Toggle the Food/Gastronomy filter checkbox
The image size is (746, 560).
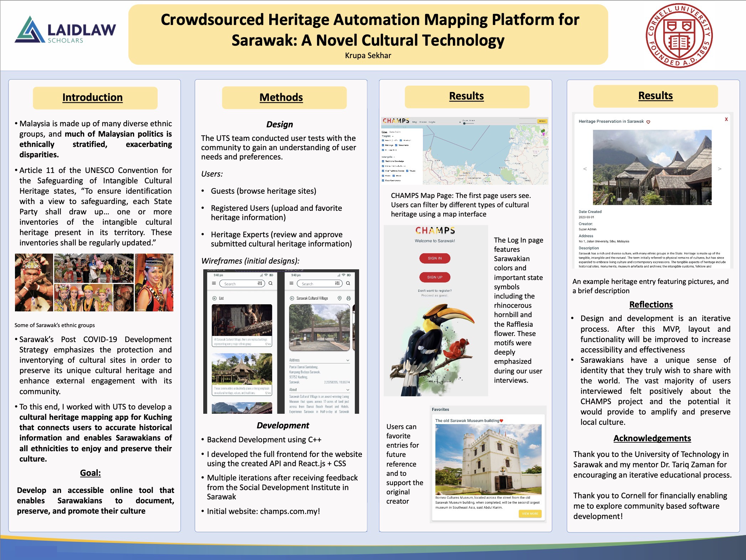(383, 180)
